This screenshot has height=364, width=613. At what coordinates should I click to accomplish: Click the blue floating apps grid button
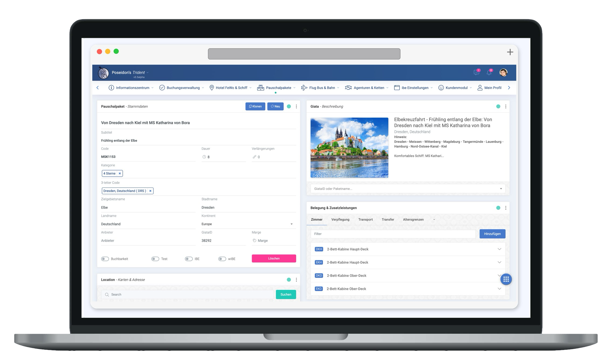tap(506, 279)
